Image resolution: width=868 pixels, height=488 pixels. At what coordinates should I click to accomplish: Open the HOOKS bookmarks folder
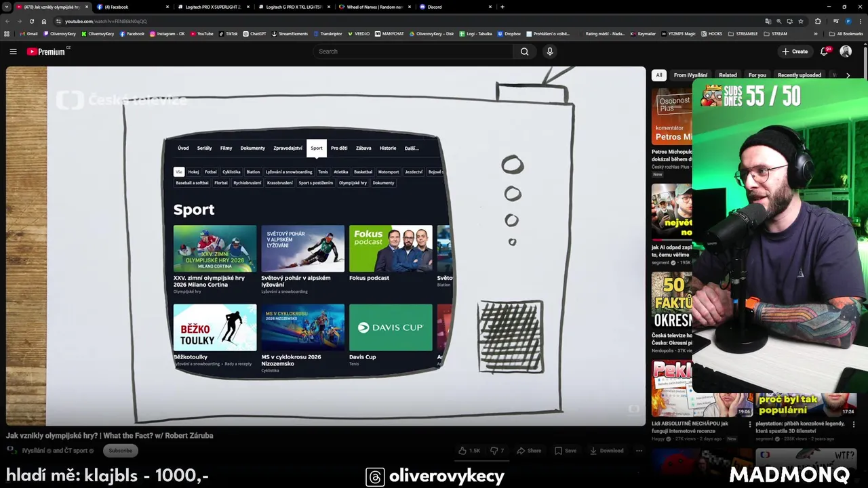coord(712,33)
